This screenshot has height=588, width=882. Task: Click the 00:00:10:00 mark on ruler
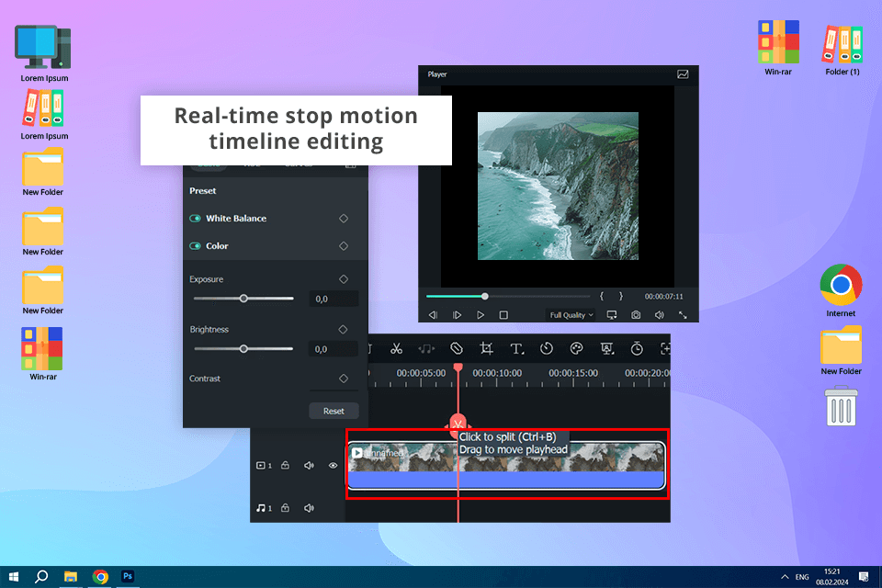point(497,373)
